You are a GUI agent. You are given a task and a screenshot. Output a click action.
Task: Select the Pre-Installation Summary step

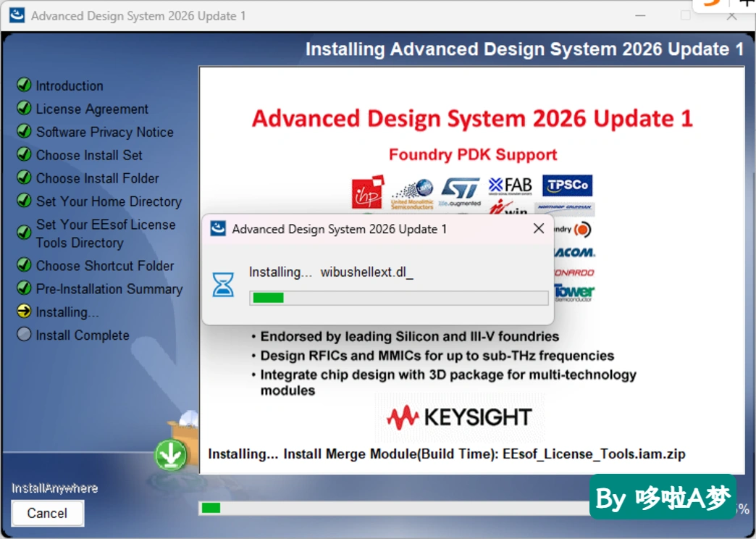coord(109,288)
